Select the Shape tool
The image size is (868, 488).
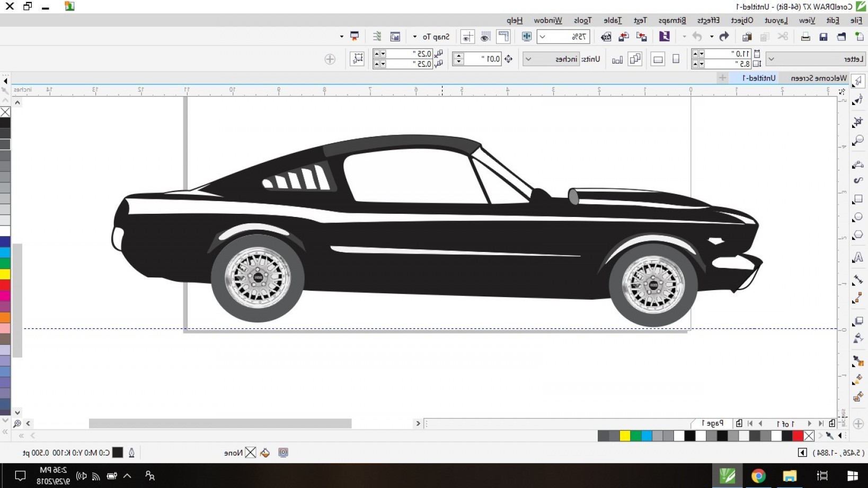tap(860, 100)
